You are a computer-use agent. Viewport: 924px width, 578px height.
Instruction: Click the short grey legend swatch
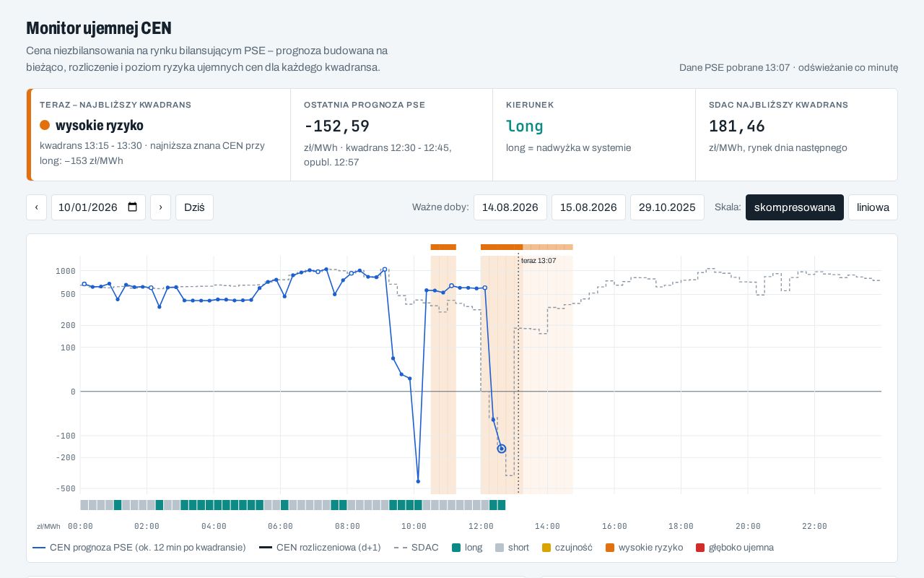click(x=500, y=548)
